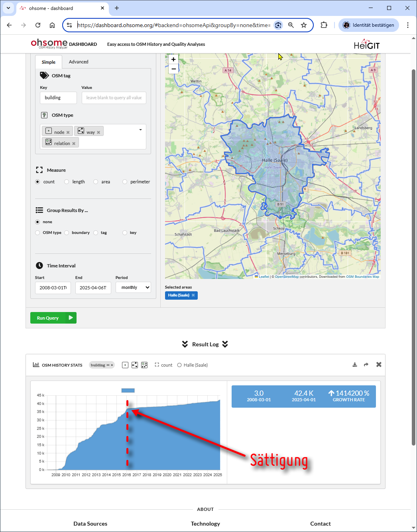Select the area measure radio button

[96, 182]
